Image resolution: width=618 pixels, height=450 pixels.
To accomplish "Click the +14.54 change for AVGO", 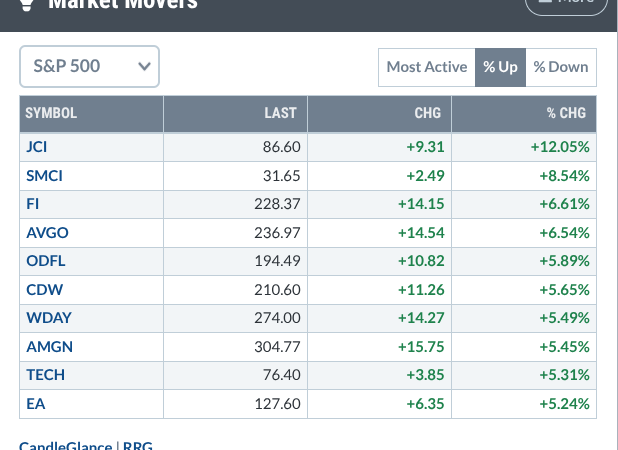I will [x=421, y=233].
